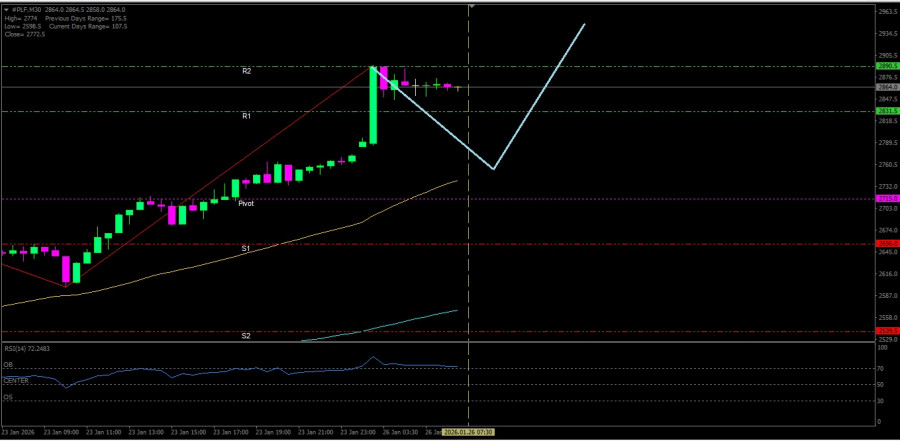
Task: Click the 23 Jan 09:00 time axis label
Action: (60, 432)
